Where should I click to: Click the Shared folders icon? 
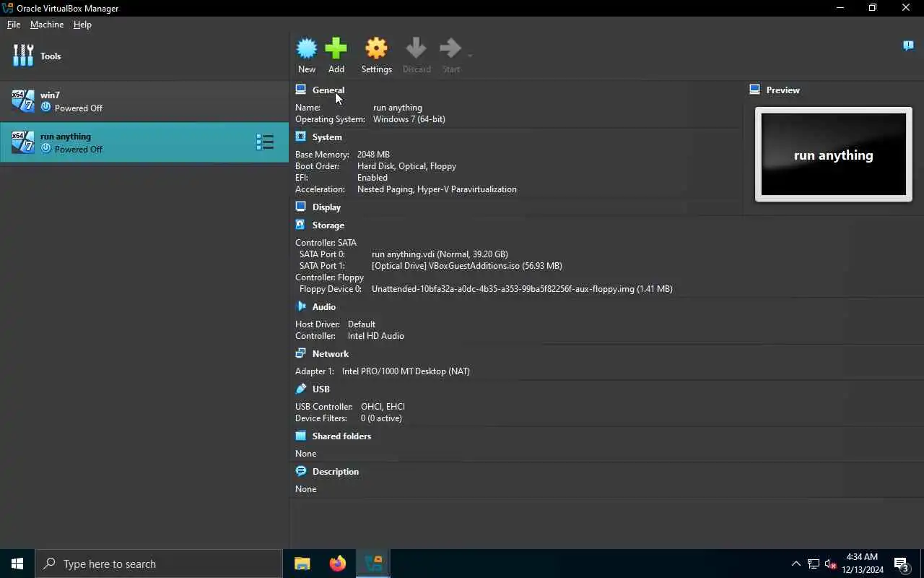300,436
